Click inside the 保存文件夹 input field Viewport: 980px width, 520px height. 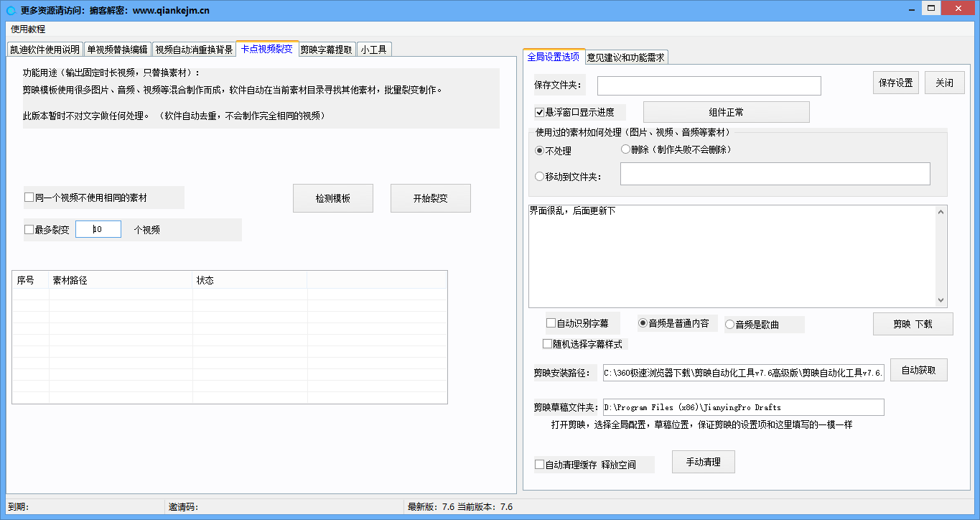[709, 85]
